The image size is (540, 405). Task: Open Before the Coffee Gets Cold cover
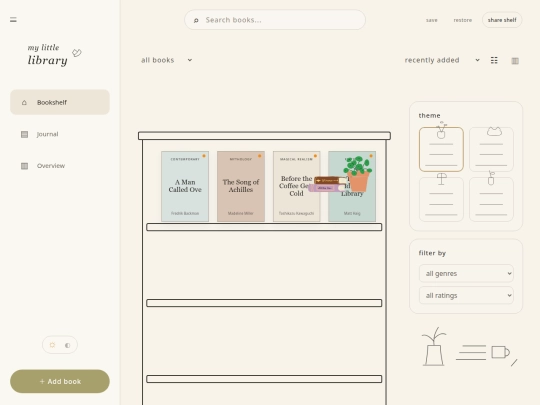pos(297,186)
